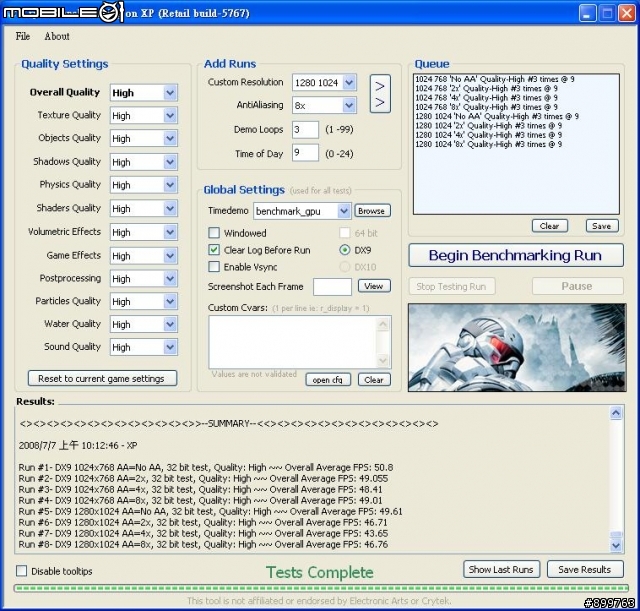Click the Crysis nanosuit image thumbnail
Viewport: 640px width, 611px height.
tap(516, 346)
